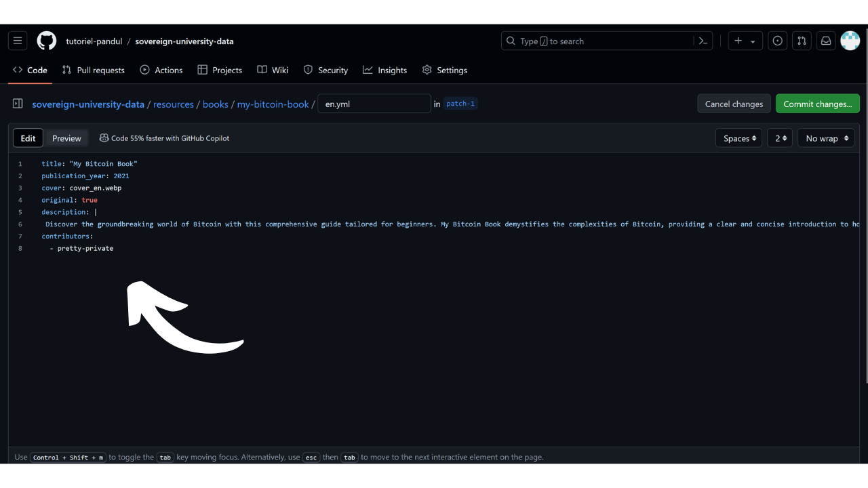Open the user avatar menu
Screen dimensions: 868x488
click(x=850, y=41)
